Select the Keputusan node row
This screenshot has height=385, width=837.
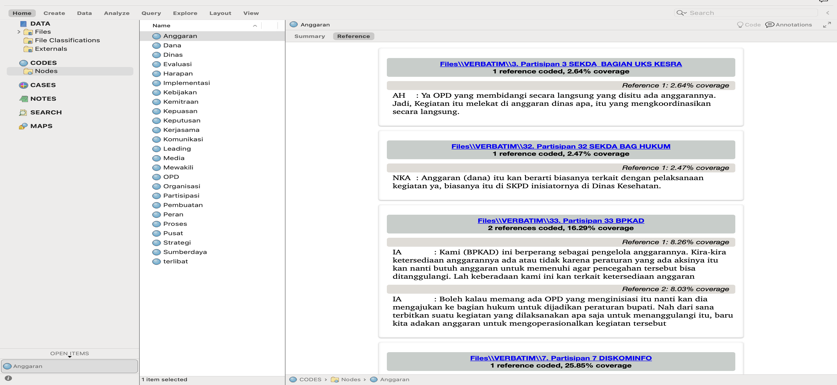pos(212,121)
